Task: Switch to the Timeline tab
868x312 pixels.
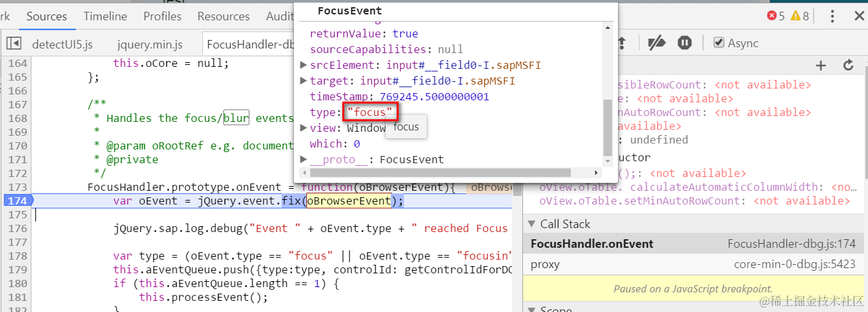Action: (105, 16)
